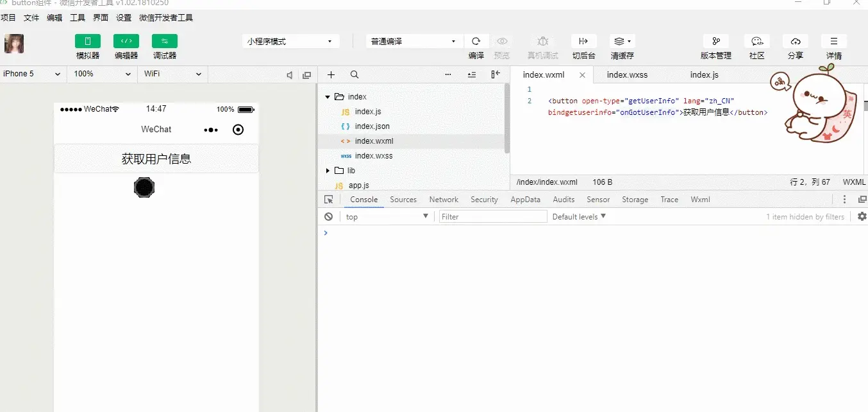Open 版本管理 version management
The width and height of the screenshot is (868, 412).
point(715,46)
